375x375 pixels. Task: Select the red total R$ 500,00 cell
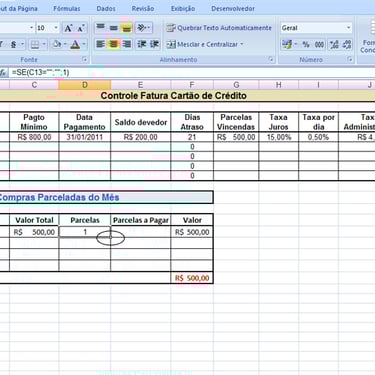(x=192, y=278)
